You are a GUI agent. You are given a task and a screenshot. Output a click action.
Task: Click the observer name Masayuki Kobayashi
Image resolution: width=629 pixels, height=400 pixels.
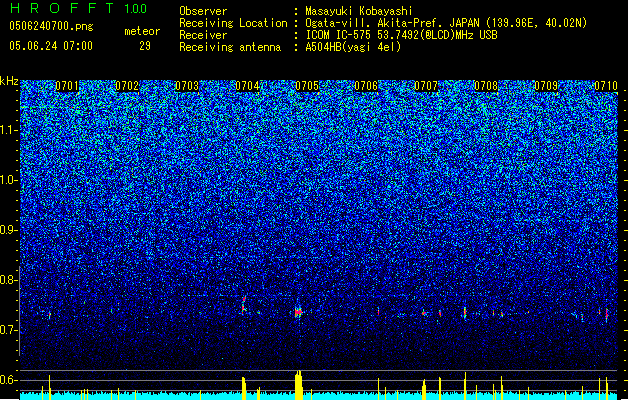point(359,11)
